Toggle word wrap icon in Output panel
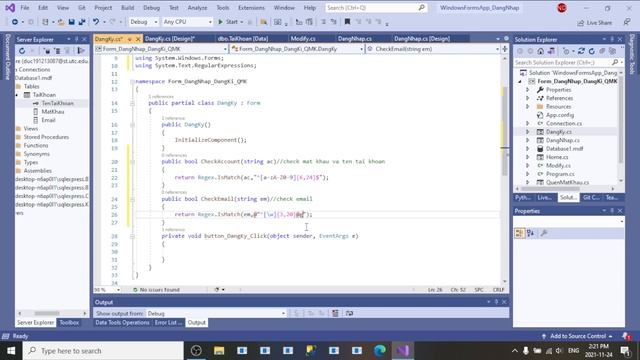This screenshot has height=360, width=640. point(349,313)
